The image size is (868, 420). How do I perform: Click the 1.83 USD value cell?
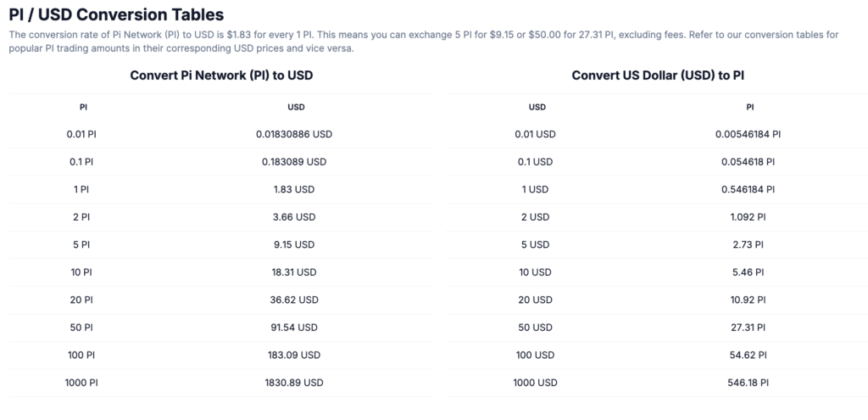tap(294, 189)
